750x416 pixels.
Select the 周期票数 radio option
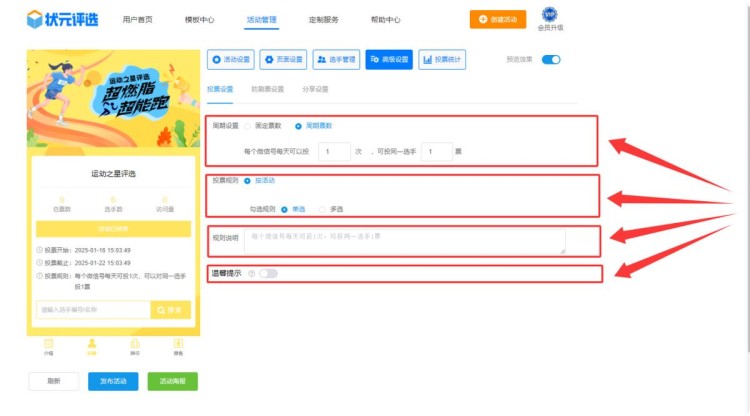[298, 126]
